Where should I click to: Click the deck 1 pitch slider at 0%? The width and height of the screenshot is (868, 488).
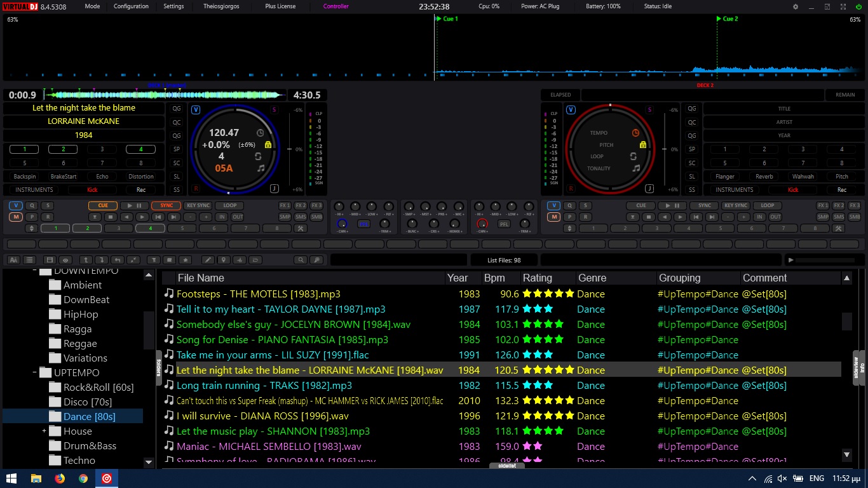[288, 149]
